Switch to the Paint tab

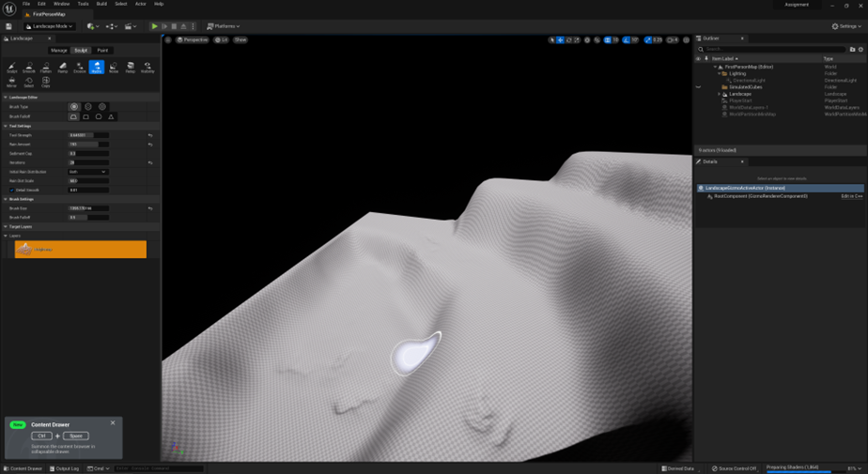[x=102, y=50]
